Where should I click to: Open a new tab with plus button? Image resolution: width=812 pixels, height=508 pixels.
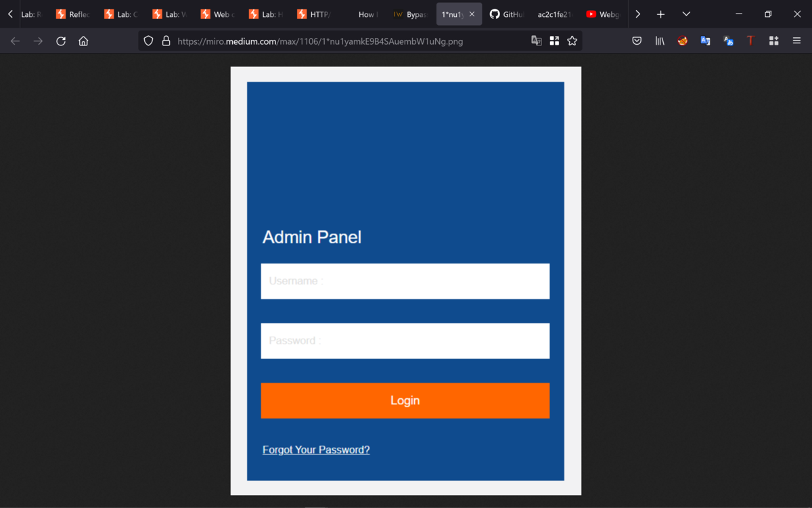[x=661, y=14]
